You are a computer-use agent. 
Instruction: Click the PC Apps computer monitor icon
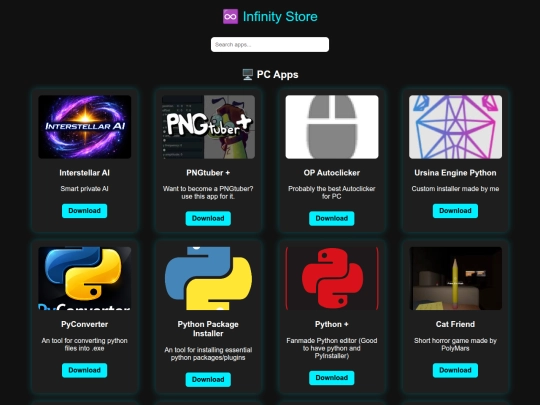tap(248, 74)
